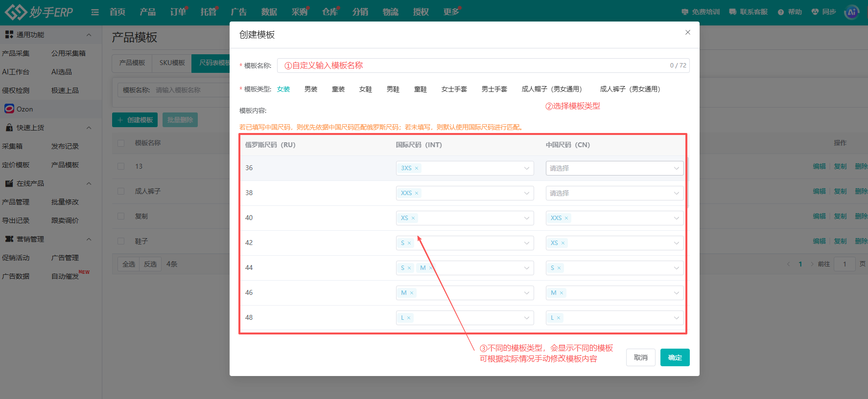
Task: Open the 订单 top menu
Action: [x=178, y=12]
